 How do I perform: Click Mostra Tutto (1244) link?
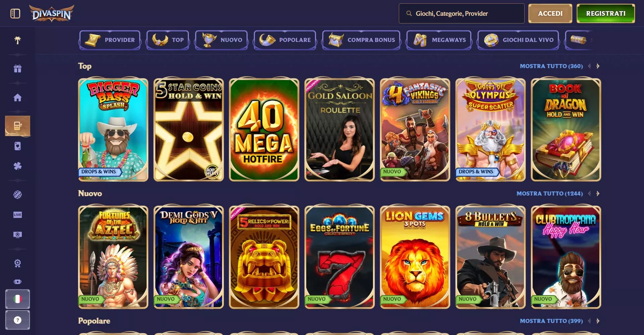pyautogui.click(x=549, y=193)
